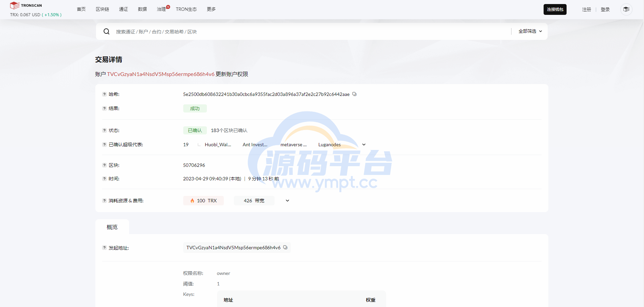
Task: Click the 9 分钟 13 秒 前 text
Action: tap(264, 179)
